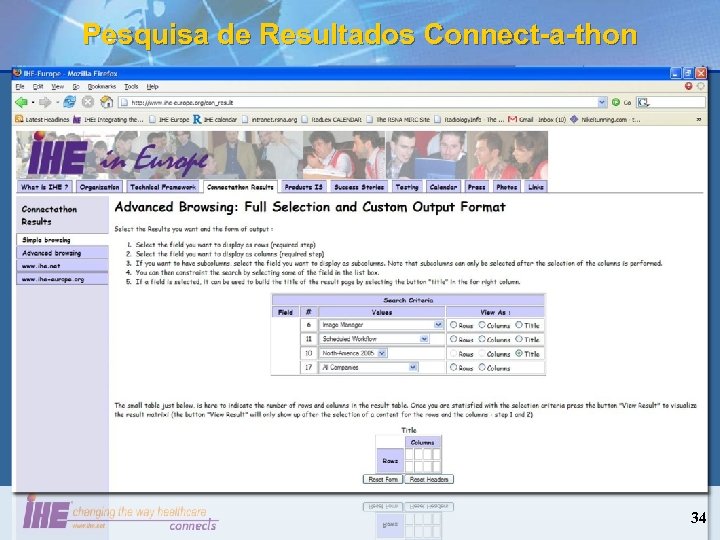Viewport: 720px width, 540px height.
Task: Open the IHE Europe bookmark
Action: (169, 119)
